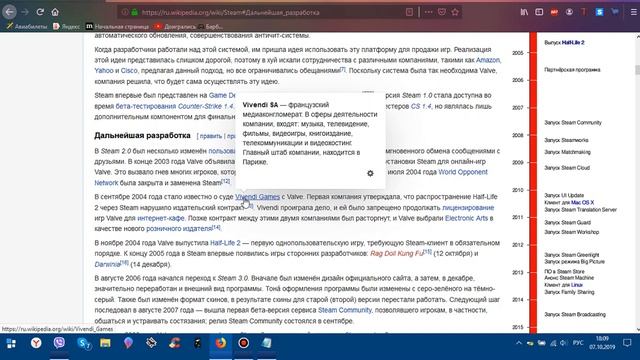Screen dimensions: 640x360
Task: Click the green padlock site security icon
Action: pyautogui.click(x=135, y=12)
